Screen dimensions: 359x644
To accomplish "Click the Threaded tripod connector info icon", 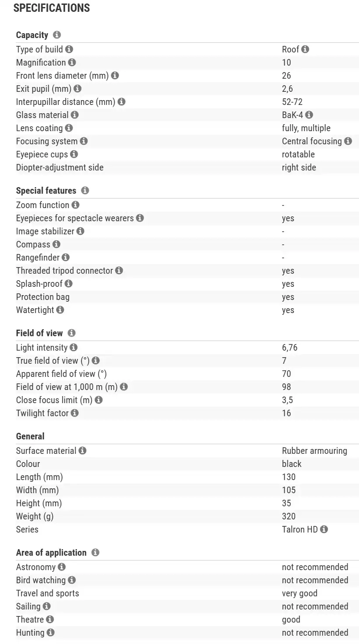I will pos(119,271).
